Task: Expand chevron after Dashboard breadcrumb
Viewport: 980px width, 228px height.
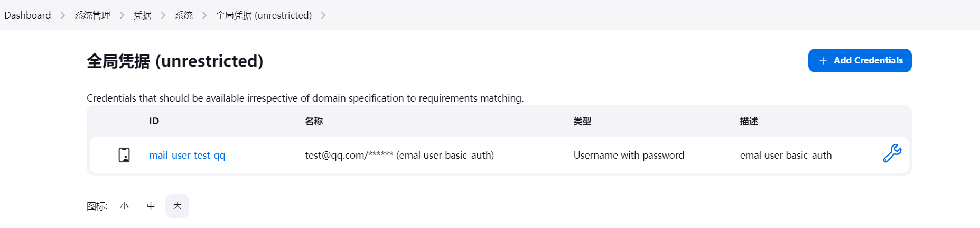Action: click(x=63, y=15)
